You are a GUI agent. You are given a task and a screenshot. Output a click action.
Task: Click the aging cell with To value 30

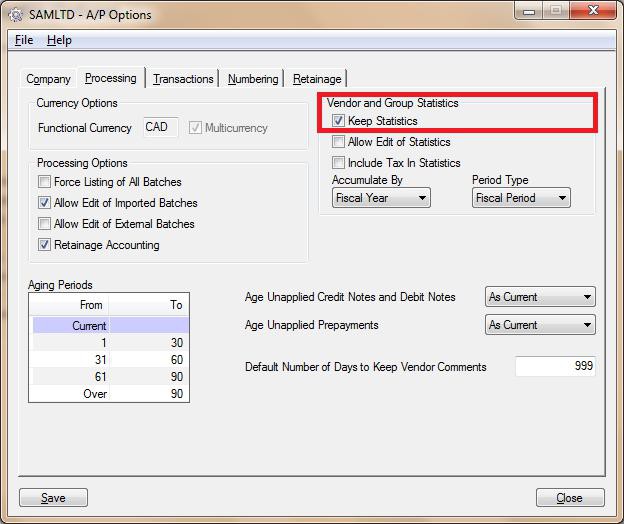click(149, 343)
